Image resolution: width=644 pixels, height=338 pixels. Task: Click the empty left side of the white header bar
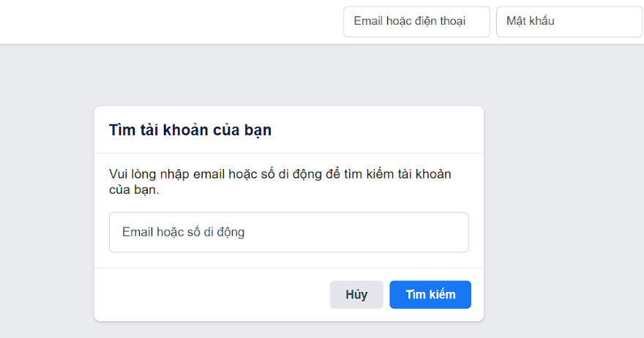[146, 21]
